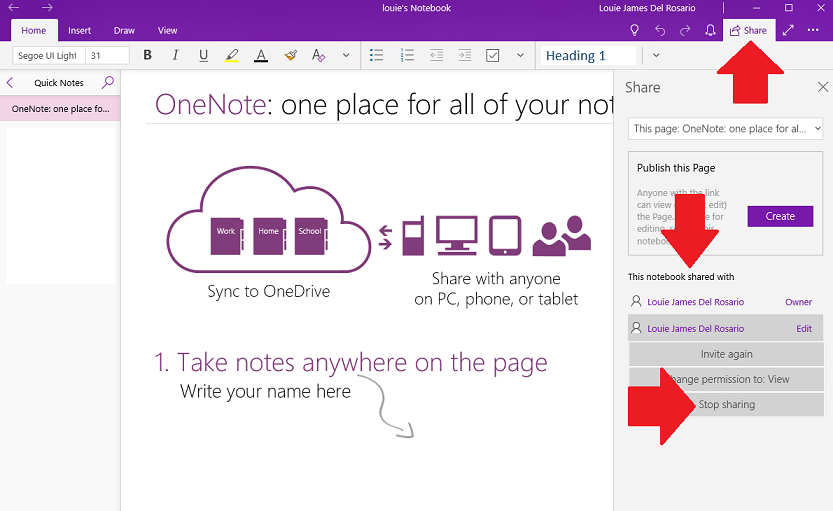Click Stop sharing

point(726,404)
